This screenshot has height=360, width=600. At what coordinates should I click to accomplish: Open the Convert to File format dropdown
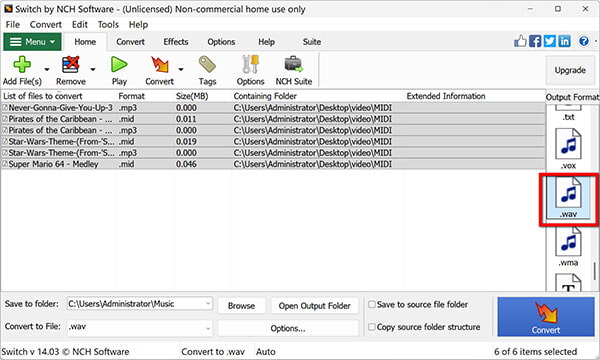[x=208, y=328]
